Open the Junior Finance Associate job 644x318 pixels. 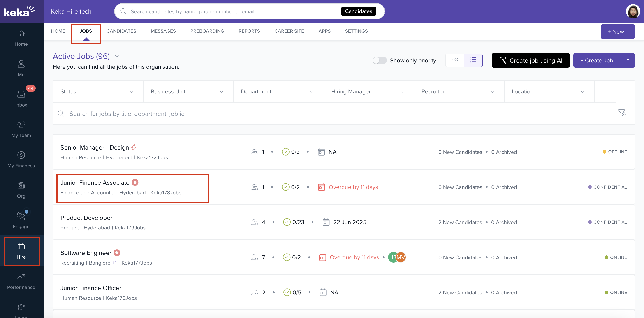95,182
